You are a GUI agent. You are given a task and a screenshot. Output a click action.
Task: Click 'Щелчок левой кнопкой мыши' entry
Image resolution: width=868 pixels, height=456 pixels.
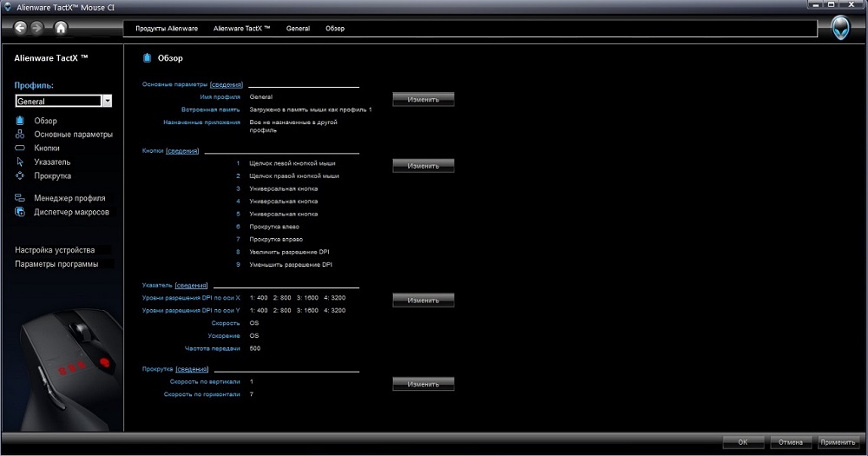tap(293, 163)
